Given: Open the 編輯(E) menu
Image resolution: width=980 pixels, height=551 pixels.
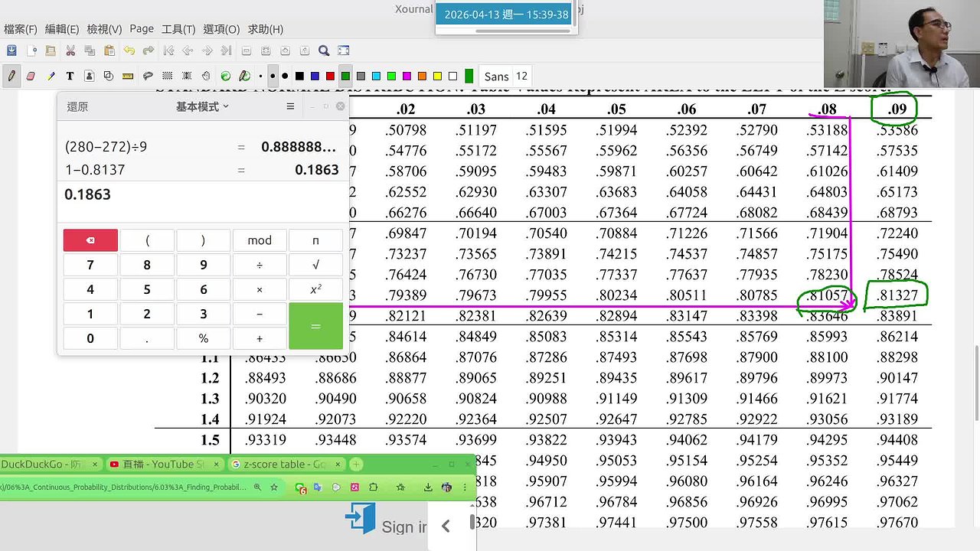Looking at the screenshot, I should [62, 29].
